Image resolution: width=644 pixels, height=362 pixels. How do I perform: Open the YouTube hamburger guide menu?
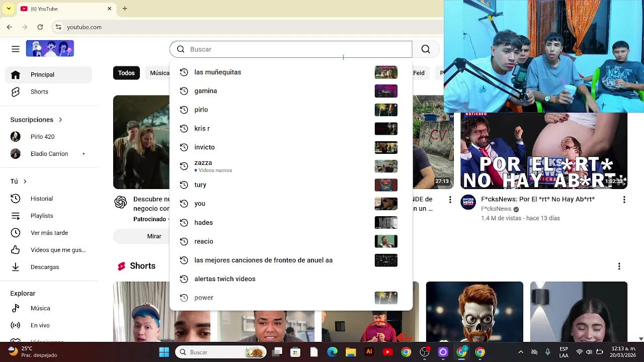pyautogui.click(x=16, y=49)
